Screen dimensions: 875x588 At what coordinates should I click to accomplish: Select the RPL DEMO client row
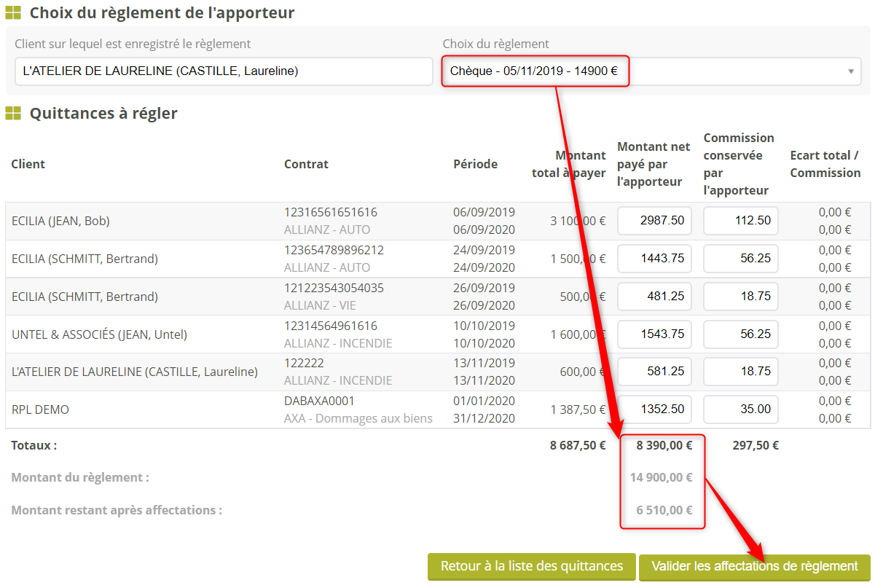click(x=40, y=409)
